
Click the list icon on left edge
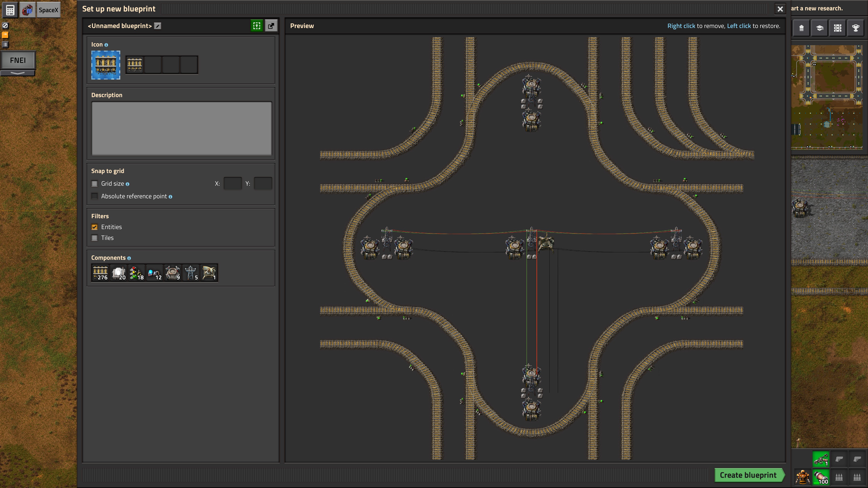5,44
